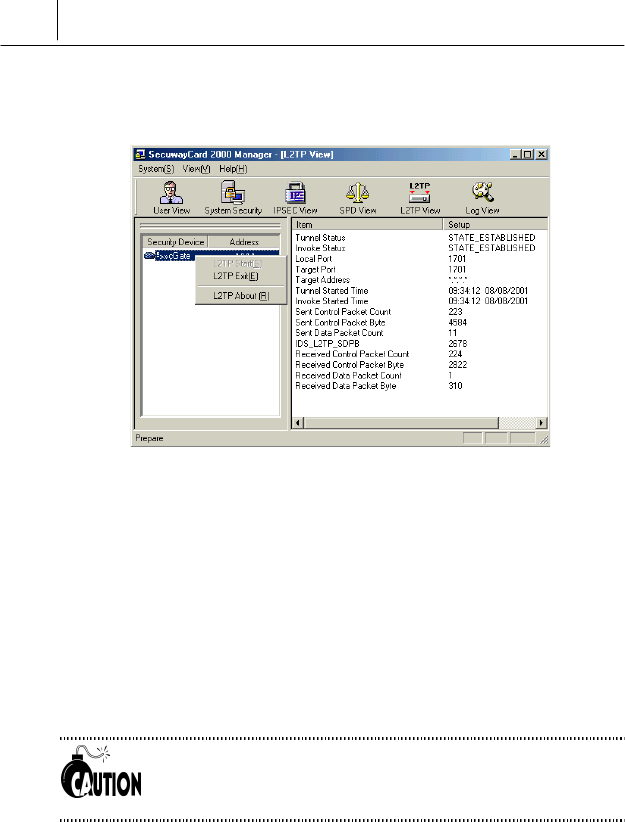Click the Security Device column header
The width and height of the screenshot is (625, 822).
point(175,242)
